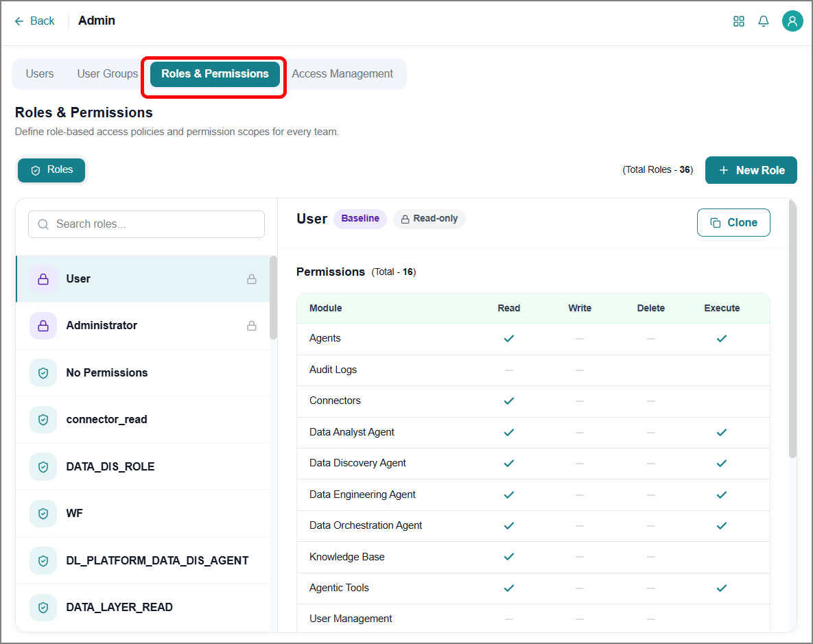Open the Access Management tab

click(x=342, y=73)
